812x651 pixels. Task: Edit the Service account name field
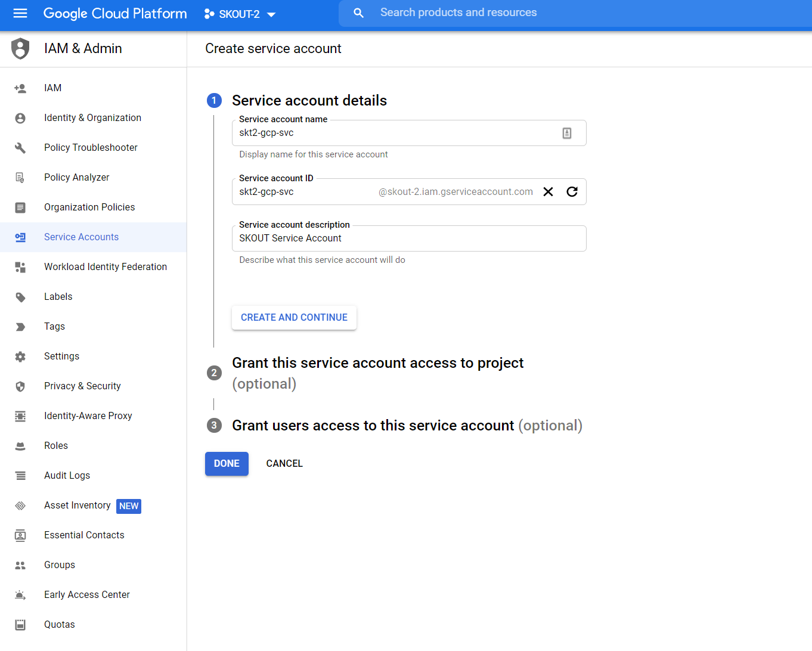pyautogui.click(x=409, y=133)
